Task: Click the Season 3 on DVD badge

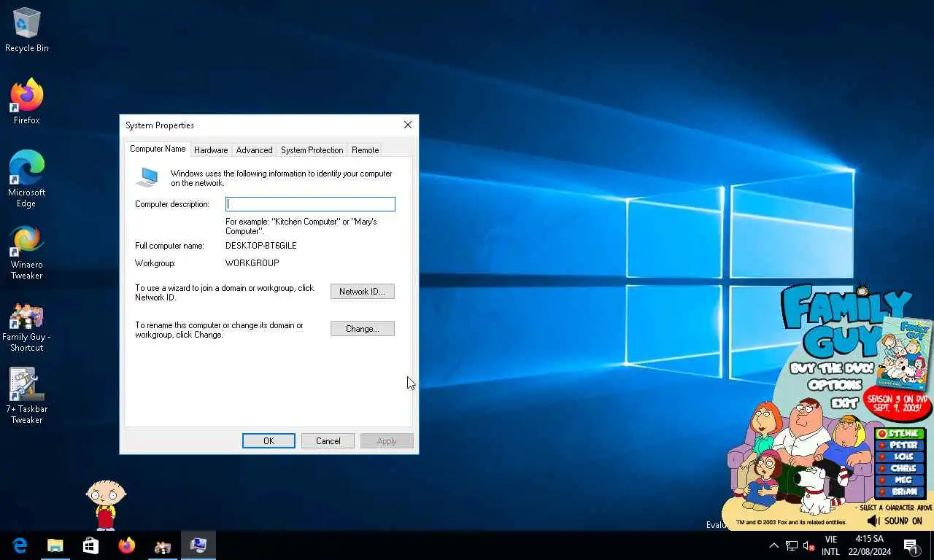Action: click(x=898, y=404)
